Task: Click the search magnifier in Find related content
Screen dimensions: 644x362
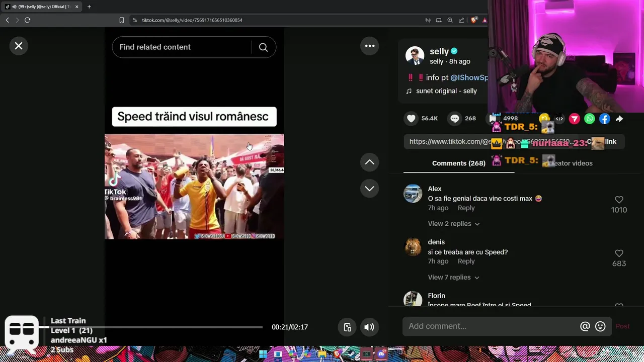Action: (263, 47)
